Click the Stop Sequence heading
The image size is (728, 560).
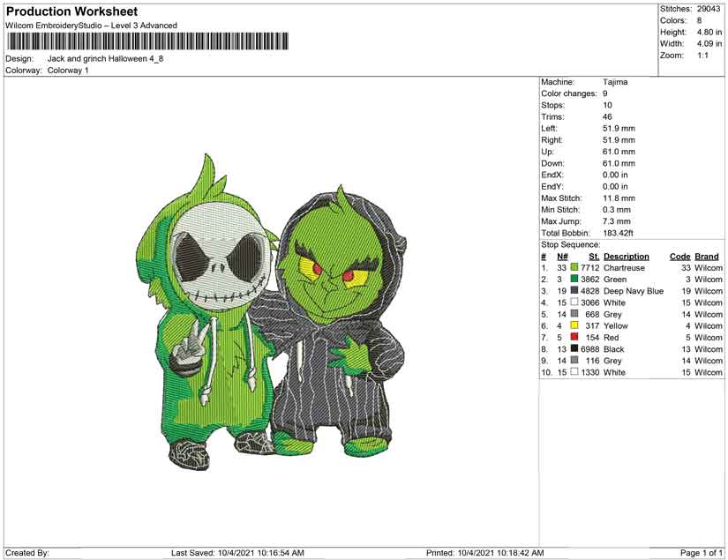pyautogui.click(x=570, y=244)
